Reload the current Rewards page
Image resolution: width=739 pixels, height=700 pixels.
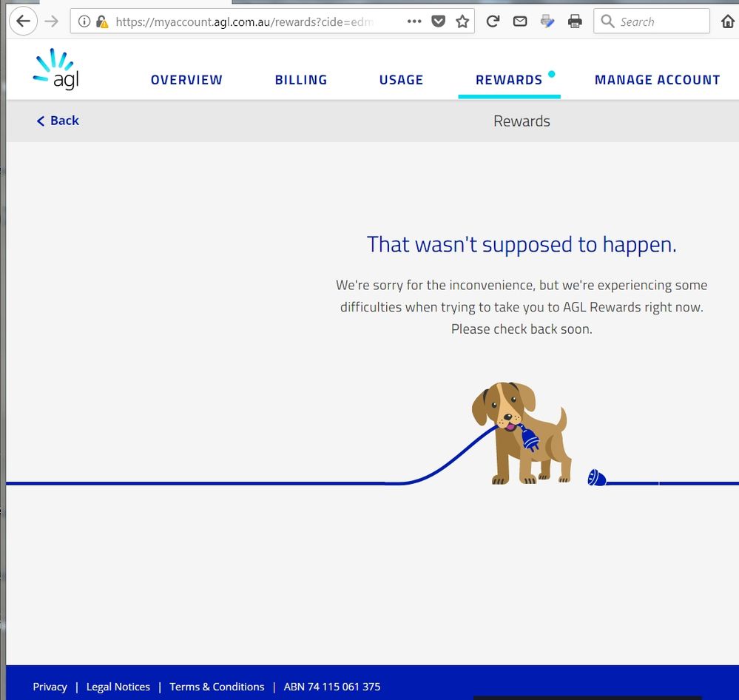click(493, 21)
